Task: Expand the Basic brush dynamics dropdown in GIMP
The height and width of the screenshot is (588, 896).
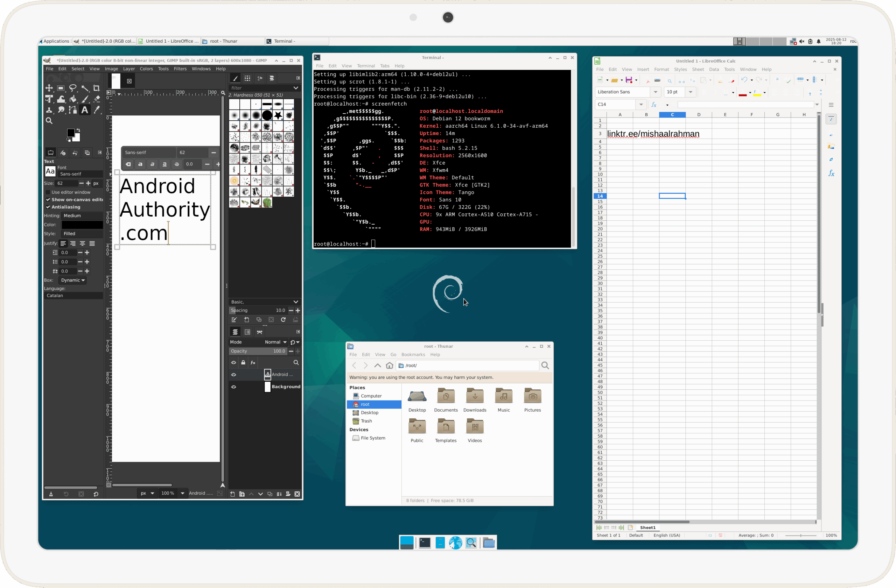Action: click(x=296, y=302)
